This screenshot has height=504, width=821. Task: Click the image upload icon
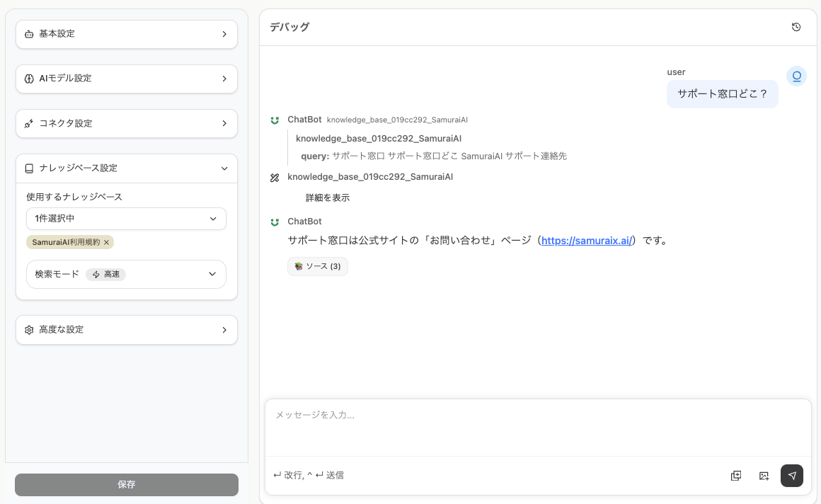tap(764, 476)
